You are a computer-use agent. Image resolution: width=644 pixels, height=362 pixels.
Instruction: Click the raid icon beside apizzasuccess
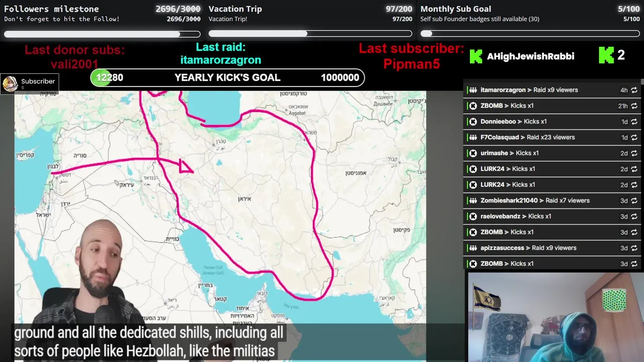(x=473, y=248)
